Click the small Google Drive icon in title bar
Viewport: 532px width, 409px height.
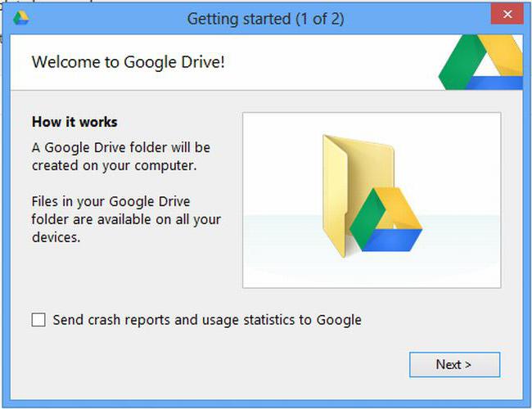(x=21, y=18)
